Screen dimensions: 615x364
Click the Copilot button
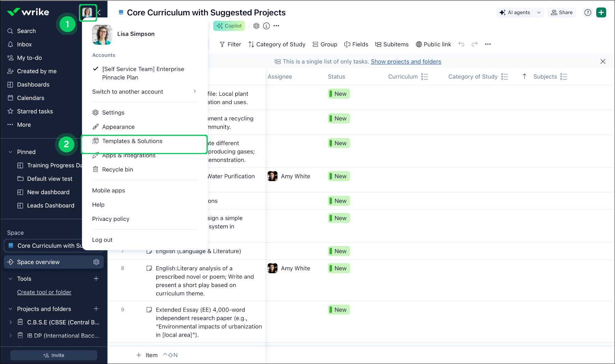coord(229,26)
